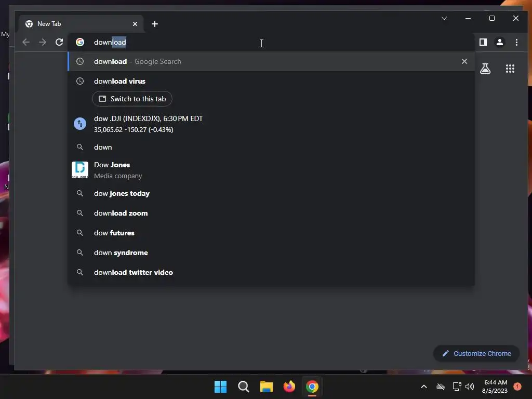Open a new tab with plus button
This screenshot has width=532, height=399.
tap(155, 24)
